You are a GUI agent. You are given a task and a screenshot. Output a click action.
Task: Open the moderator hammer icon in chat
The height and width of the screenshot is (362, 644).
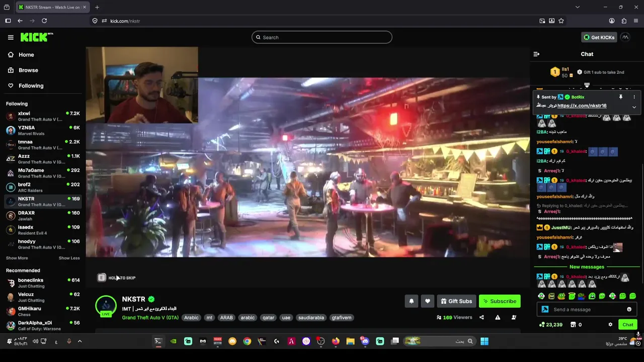coord(544,309)
